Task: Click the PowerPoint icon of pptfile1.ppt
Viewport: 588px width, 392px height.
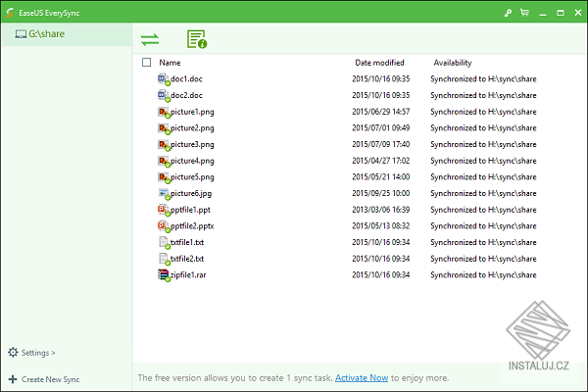Action: 164,210
